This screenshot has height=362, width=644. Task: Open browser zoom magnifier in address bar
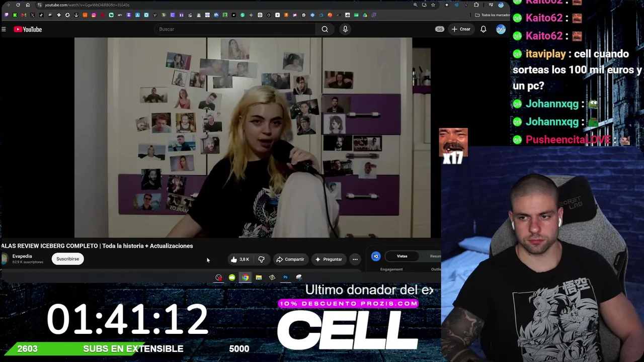pyautogui.click(x=416, y=5)
